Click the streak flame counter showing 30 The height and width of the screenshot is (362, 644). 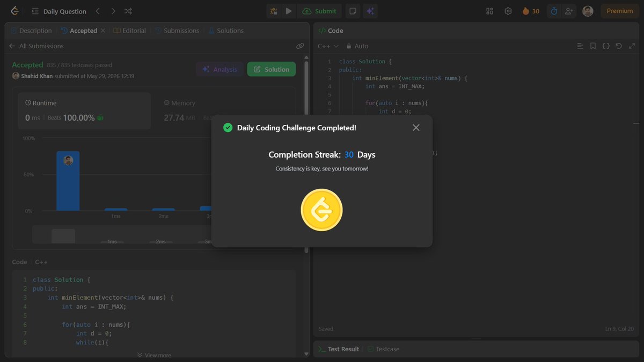click(531, 11)
